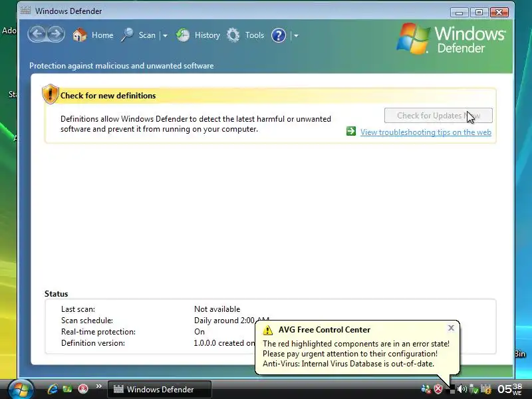532x399 pixels.
Task: Open the Windows Defender castle tray icon
Action: 486,389
